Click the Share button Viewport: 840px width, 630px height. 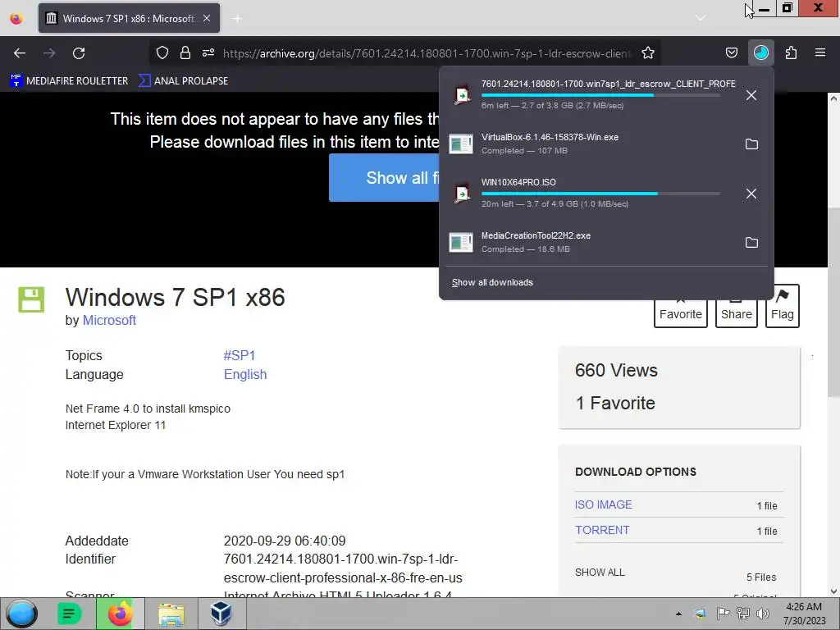tap(736, 313)
